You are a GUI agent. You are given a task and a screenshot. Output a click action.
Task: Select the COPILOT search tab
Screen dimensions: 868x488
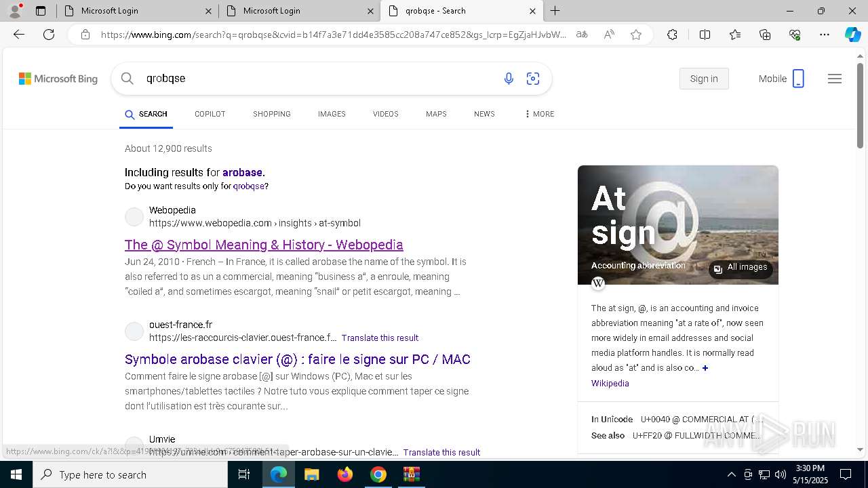(210, 114)
